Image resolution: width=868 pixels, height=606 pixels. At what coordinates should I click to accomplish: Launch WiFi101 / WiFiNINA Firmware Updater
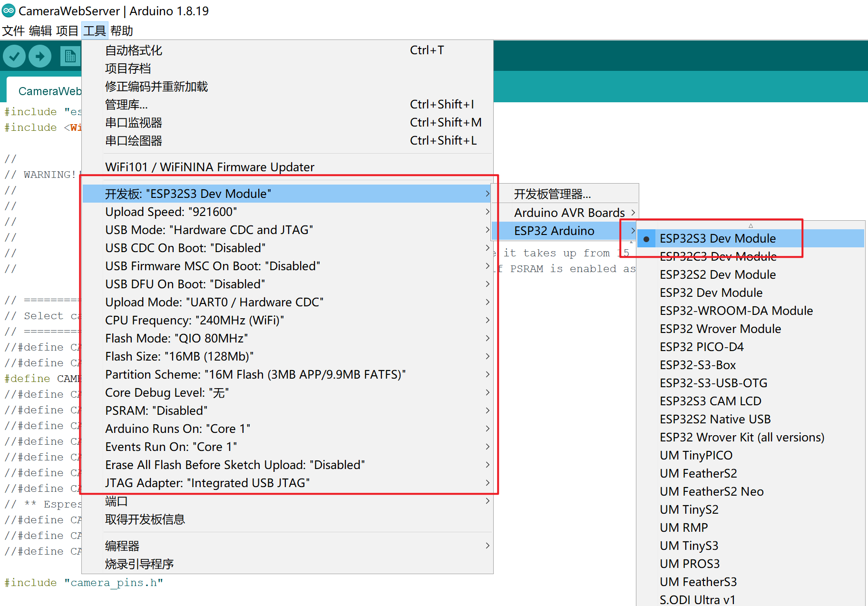point(287,167)
